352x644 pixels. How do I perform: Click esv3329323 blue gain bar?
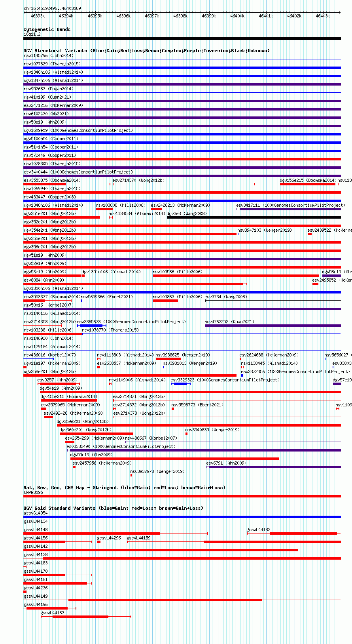coord(180,384)
